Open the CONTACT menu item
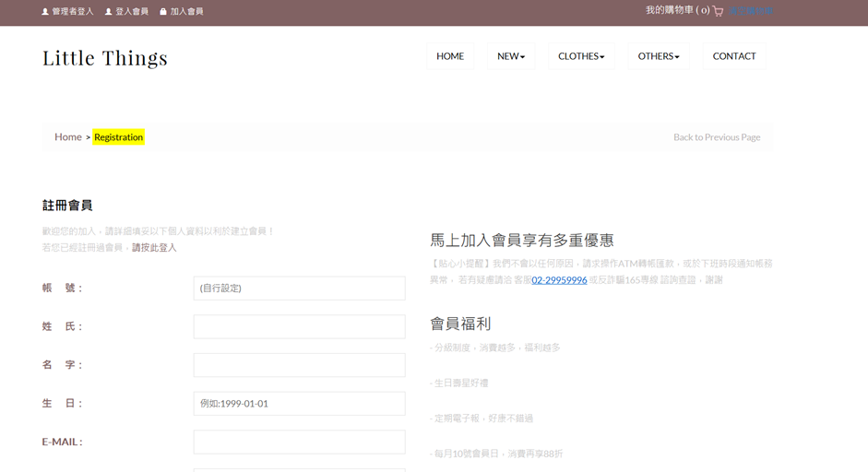This screenshot has width=868, height=472. point(734,56)
